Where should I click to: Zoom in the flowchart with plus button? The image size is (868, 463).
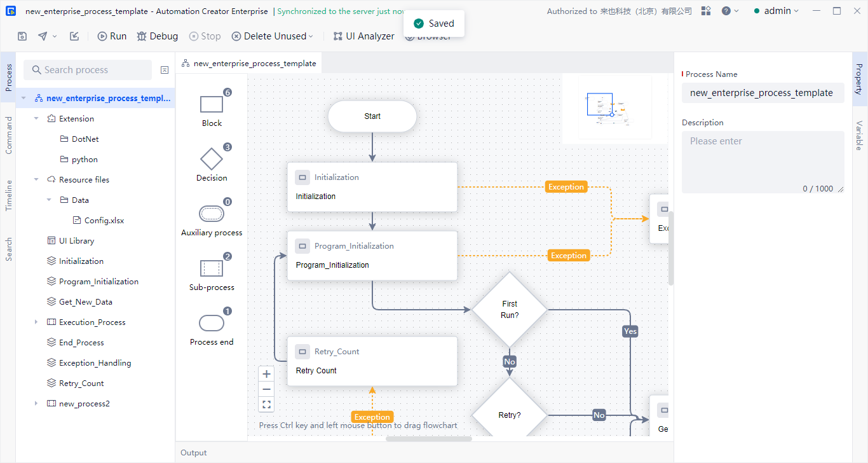[x=267, y=374]
